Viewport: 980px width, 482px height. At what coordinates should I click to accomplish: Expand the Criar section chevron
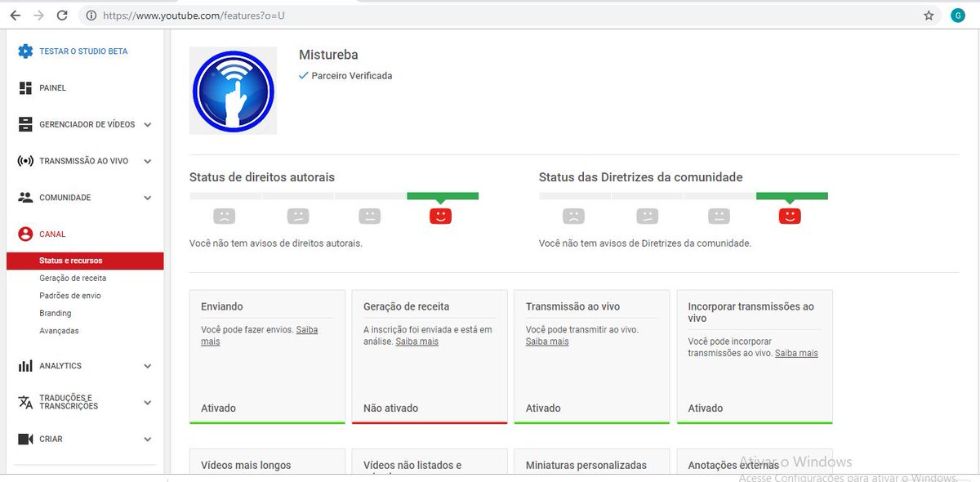pyautogui.click(x=148, y=440)
